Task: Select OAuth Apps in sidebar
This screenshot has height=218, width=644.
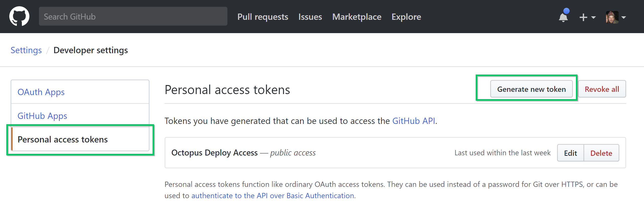Action: (x=80, y=92)
